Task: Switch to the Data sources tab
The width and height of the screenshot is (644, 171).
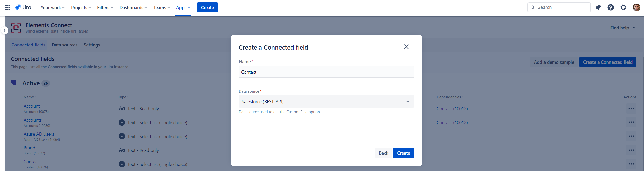Action: point(64,45)
